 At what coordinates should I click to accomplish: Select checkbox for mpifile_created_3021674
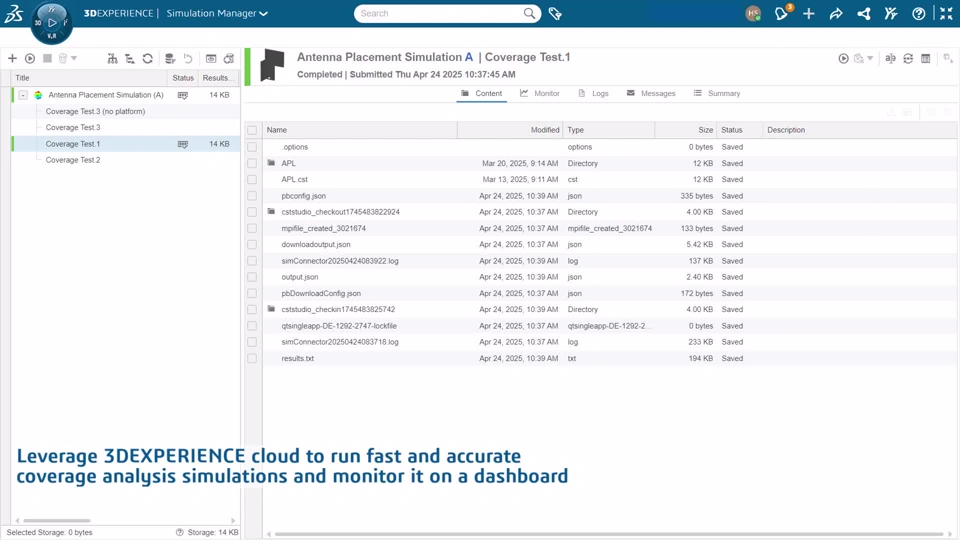tap(252, 228)
